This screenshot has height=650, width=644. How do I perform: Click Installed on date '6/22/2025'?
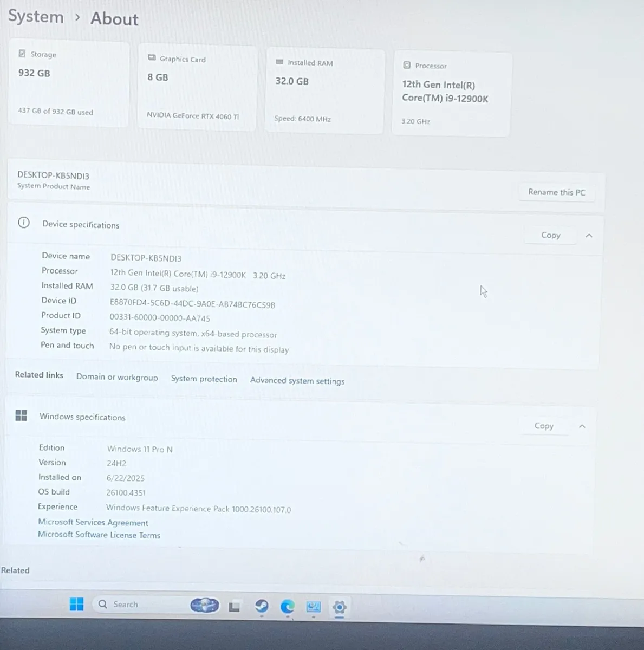click(126, 478)
